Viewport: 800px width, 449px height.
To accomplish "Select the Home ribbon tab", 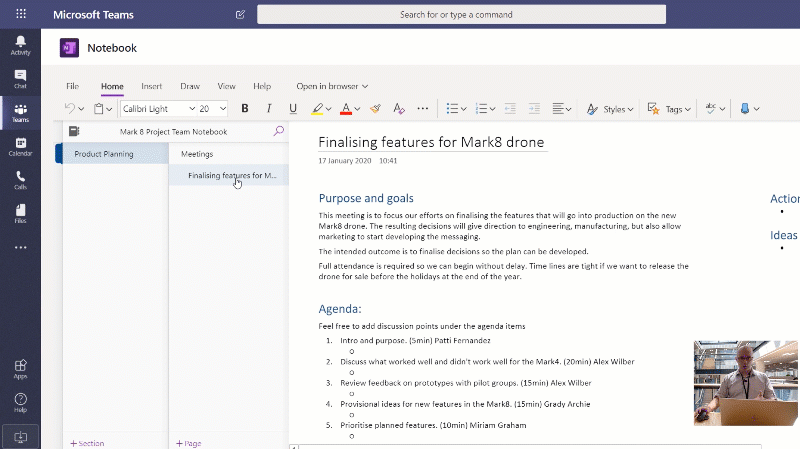I will tap(112, 86).
